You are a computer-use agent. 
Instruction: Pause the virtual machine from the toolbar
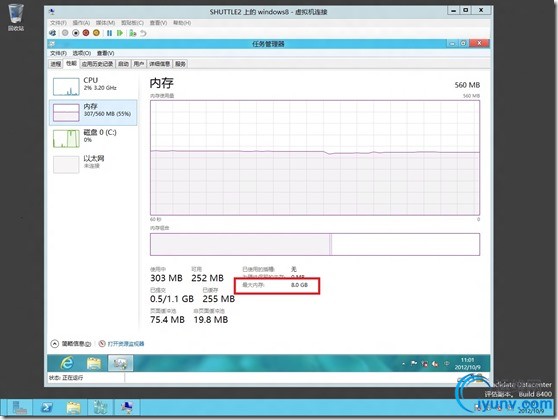[x=109, y=33]
